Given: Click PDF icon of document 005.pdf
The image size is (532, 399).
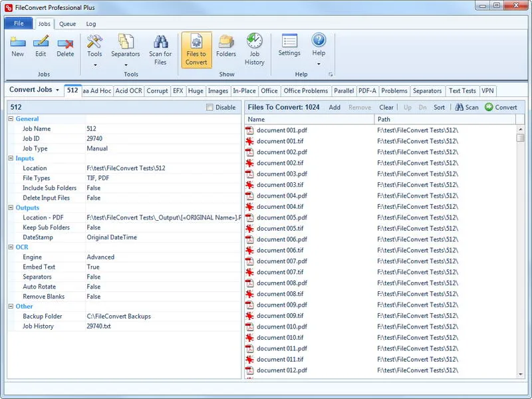Looking at the screenshot, I should click(x=250, y=217).
